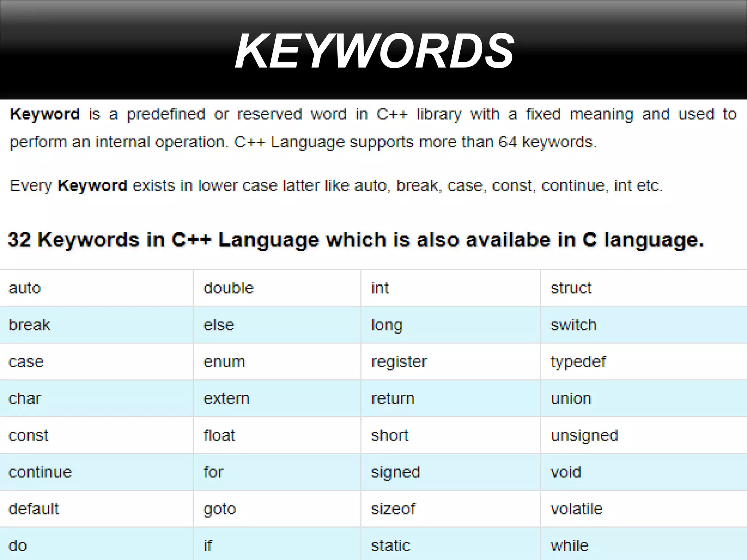Select the 'sizeof' table cell
The height and width of the screenshot is (560, 747).
click(393, 509)
